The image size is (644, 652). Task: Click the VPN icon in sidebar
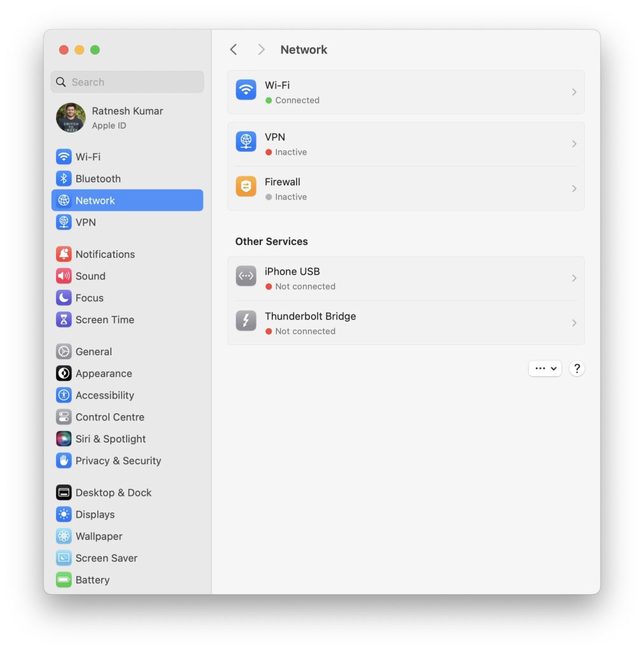(x=64, y=222)
